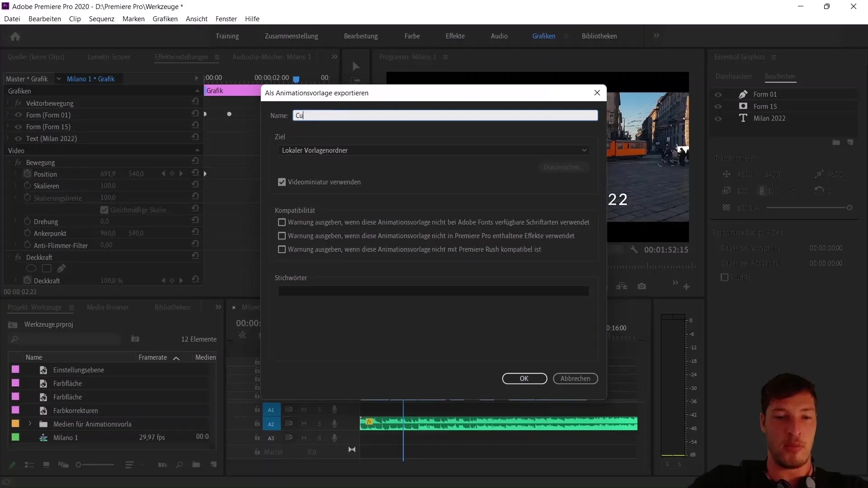Expand the Form (Form 01) effect
Screen dimensions: 868x488
point(9,115)
